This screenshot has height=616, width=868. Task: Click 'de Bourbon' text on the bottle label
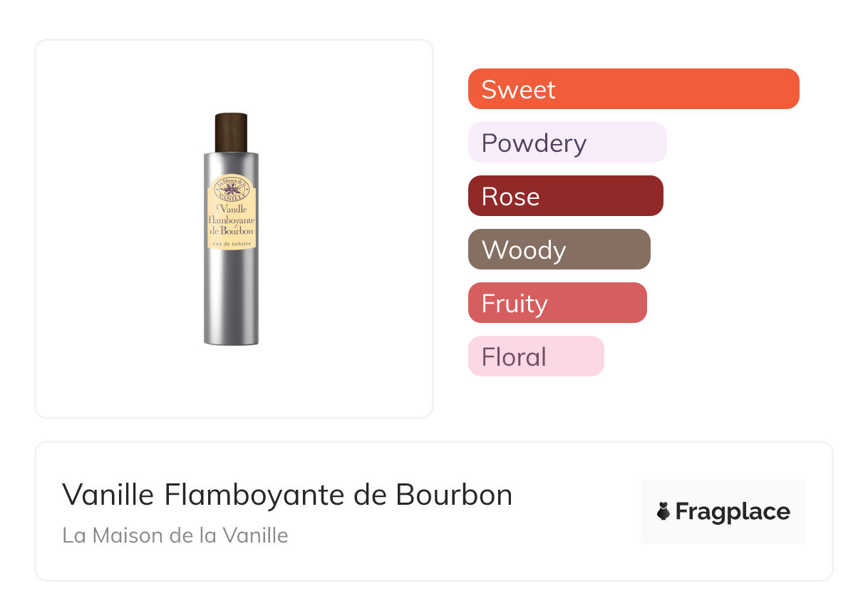231,231
